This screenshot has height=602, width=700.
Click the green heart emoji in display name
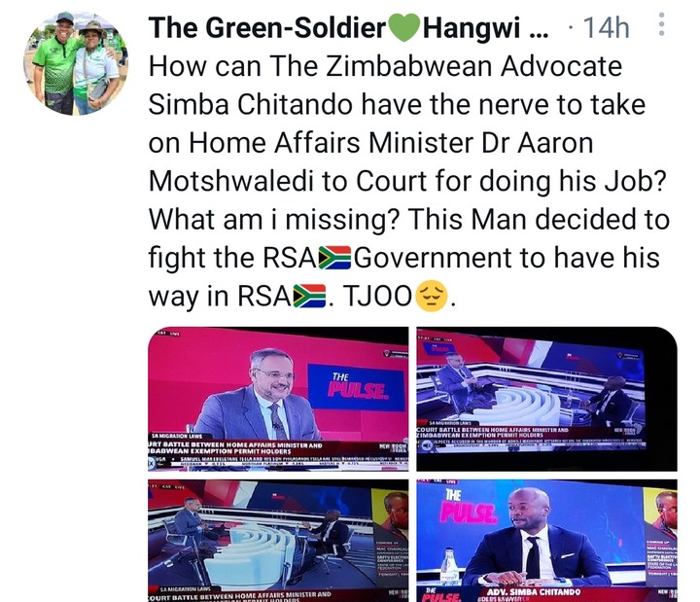(x=404, y=27)
